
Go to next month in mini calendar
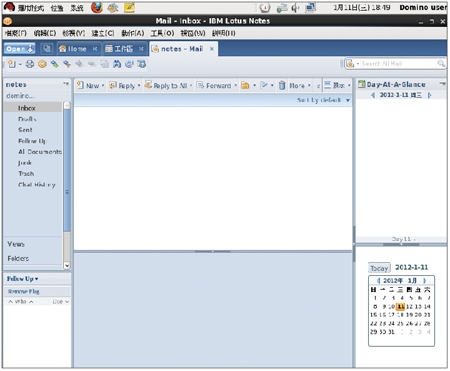pos(424,281)
